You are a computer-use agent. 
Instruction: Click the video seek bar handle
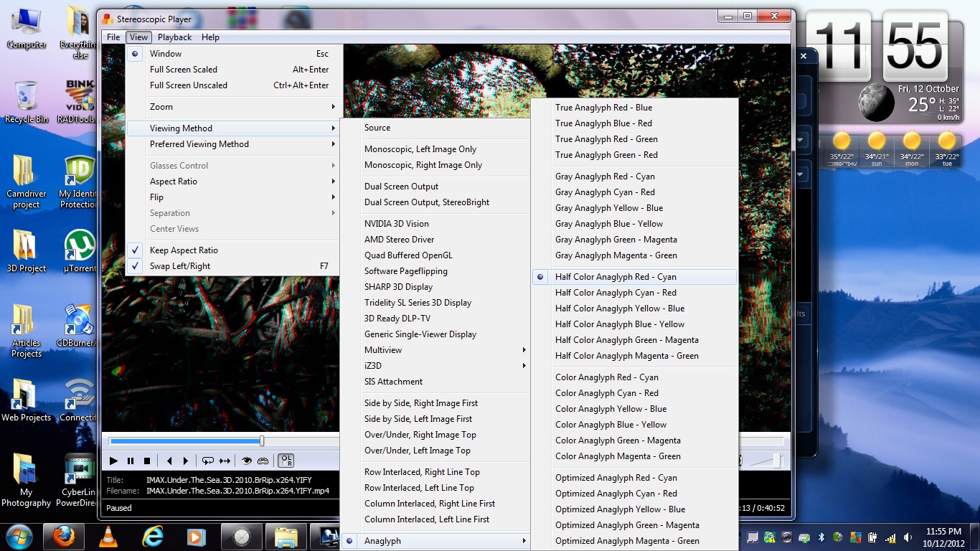262,441
